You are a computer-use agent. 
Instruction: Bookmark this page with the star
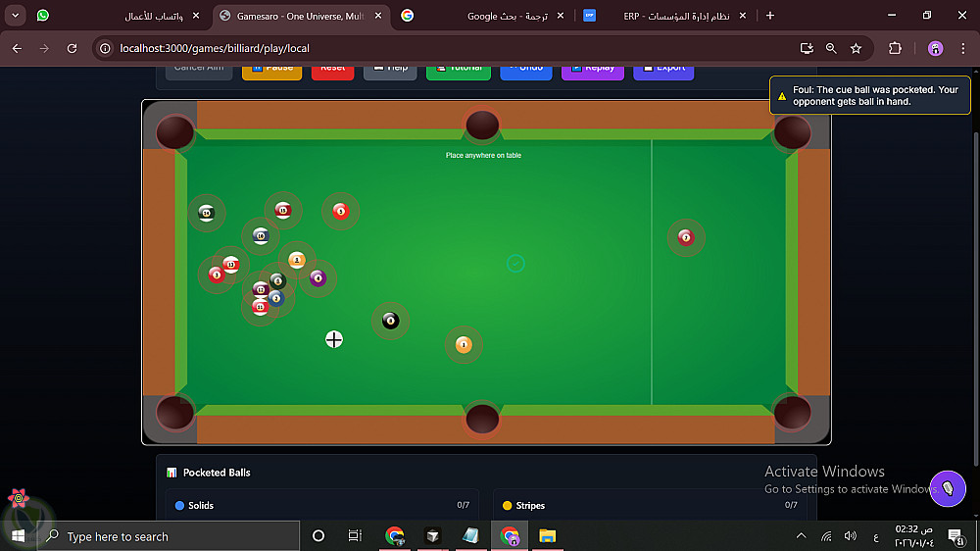click(x=857, y=48)
